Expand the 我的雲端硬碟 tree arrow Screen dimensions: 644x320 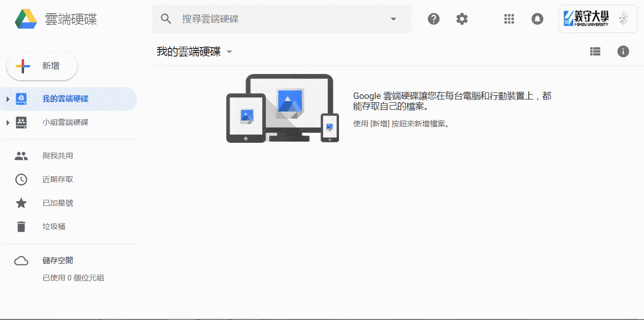(x=8, y=99)
